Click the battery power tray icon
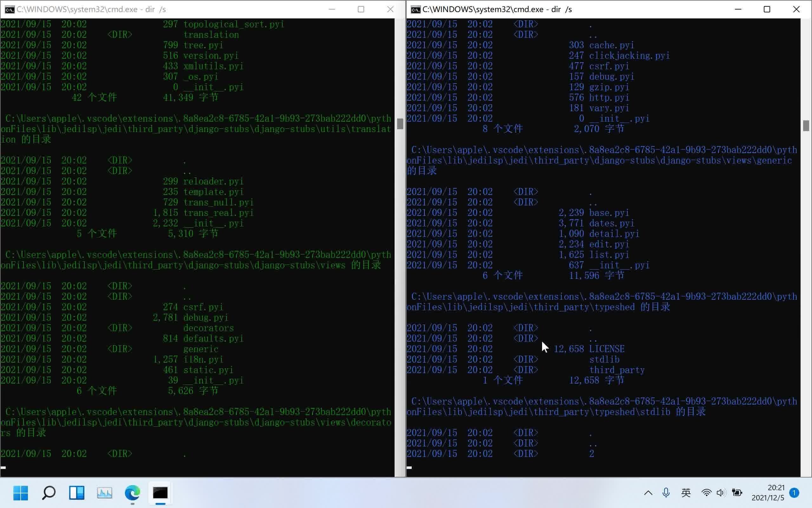Screen dimensions: 812x508 pos(737,493)
